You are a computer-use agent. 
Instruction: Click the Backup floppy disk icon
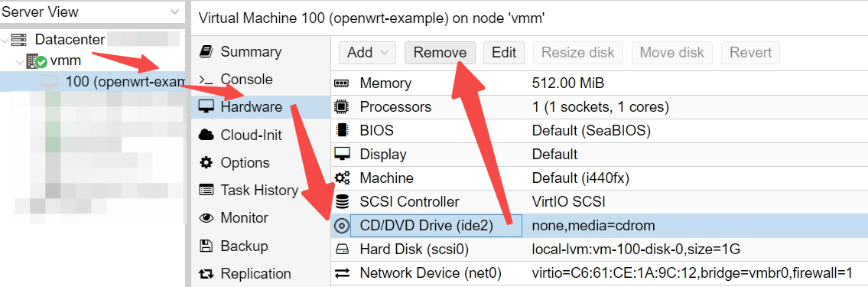point(206,246)
